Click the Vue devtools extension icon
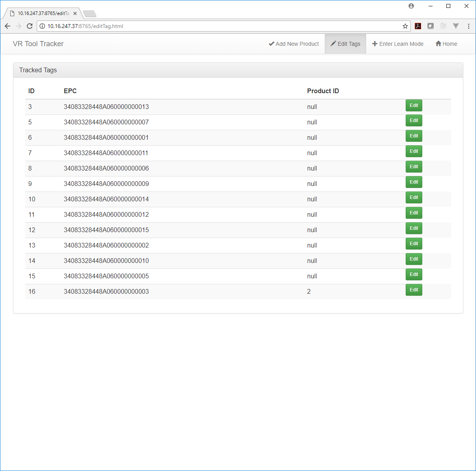This screenshot has height=471, width=476. click(456, 26)
